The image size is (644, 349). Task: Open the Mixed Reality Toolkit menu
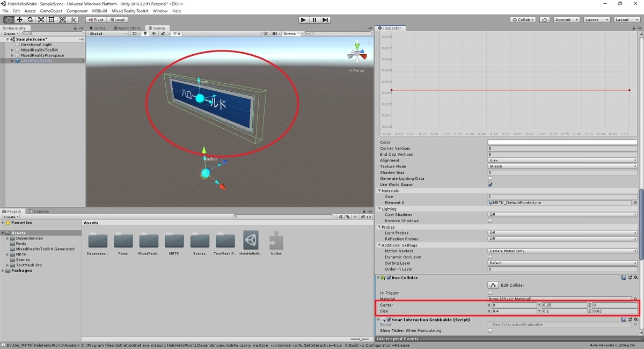click(x=130, y=11)
